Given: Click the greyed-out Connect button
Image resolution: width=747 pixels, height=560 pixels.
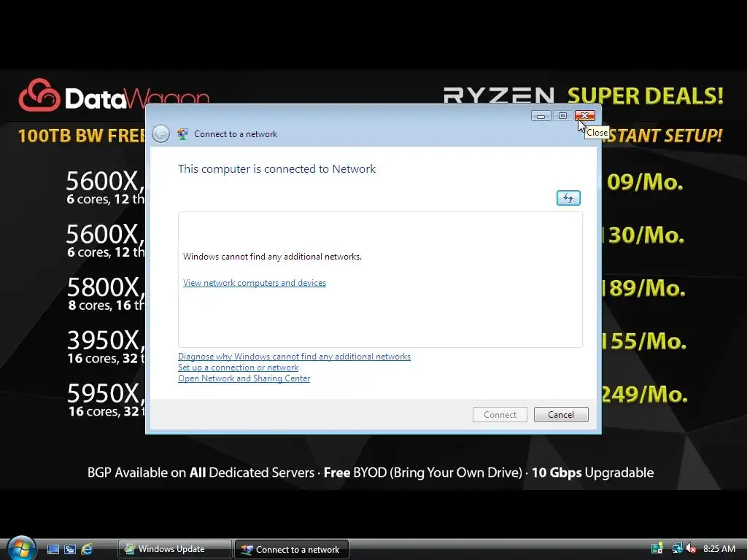Looking at the screenshot, I should (x=500, y=414).
